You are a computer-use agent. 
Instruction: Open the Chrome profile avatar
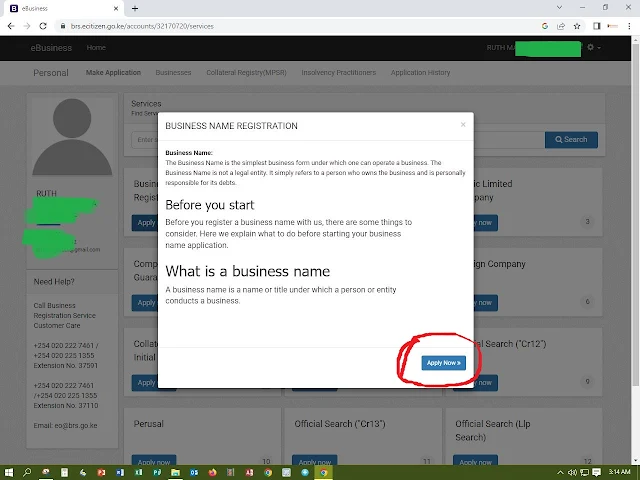[613, 26]
